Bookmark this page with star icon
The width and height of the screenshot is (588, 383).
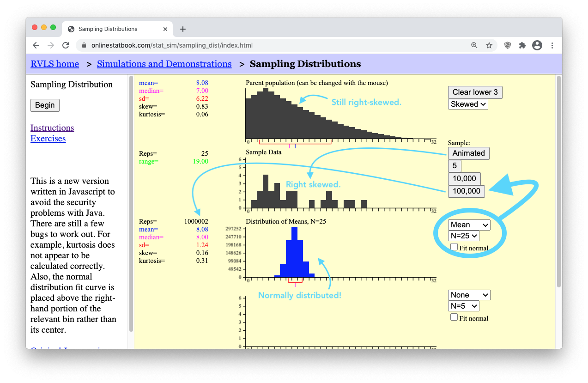point(489,45)
